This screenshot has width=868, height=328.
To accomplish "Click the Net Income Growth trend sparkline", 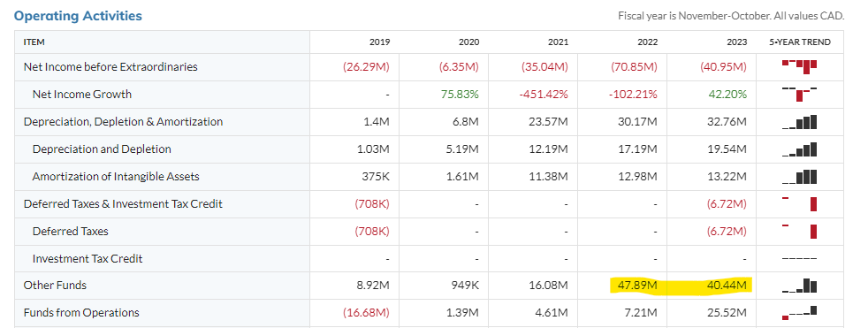I will pyautogui.click(x=799, y=94).
